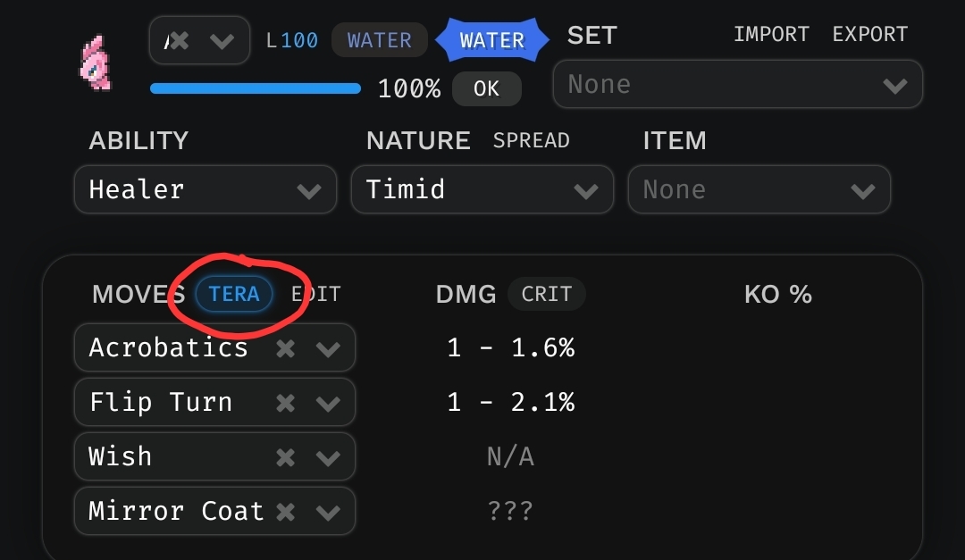Toggle the OK status button
965x560 pixels.
[486, 88]
